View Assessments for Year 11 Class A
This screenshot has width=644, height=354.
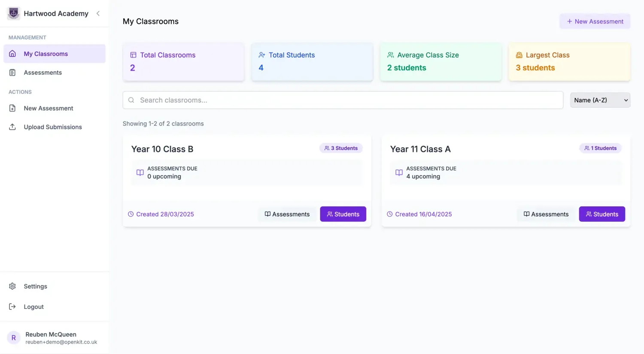coord(546,214)
